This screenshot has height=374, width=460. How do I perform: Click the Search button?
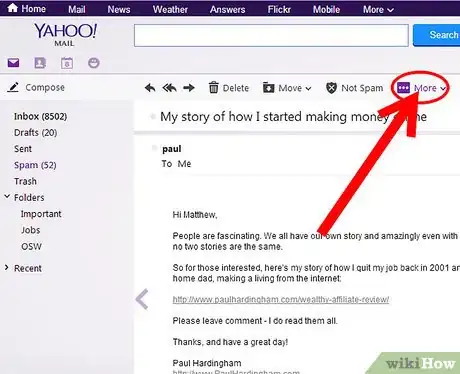click(436, 35)
